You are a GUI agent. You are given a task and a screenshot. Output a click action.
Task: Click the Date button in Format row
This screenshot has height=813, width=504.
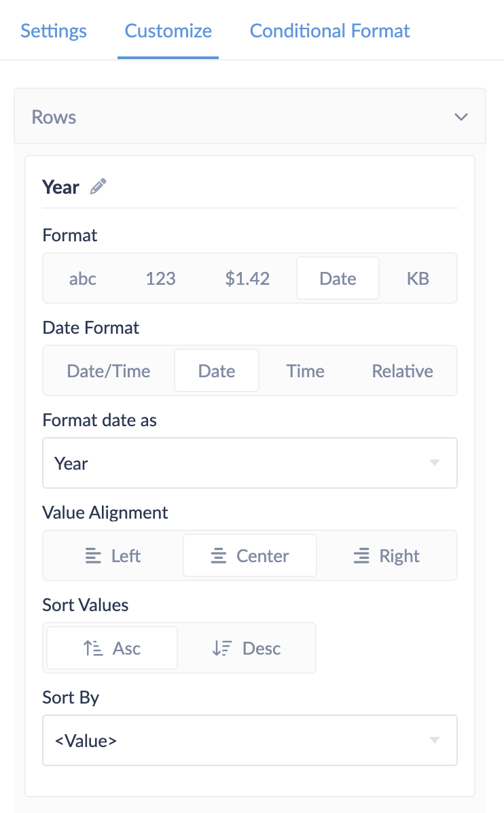click(x=338, y=278)
